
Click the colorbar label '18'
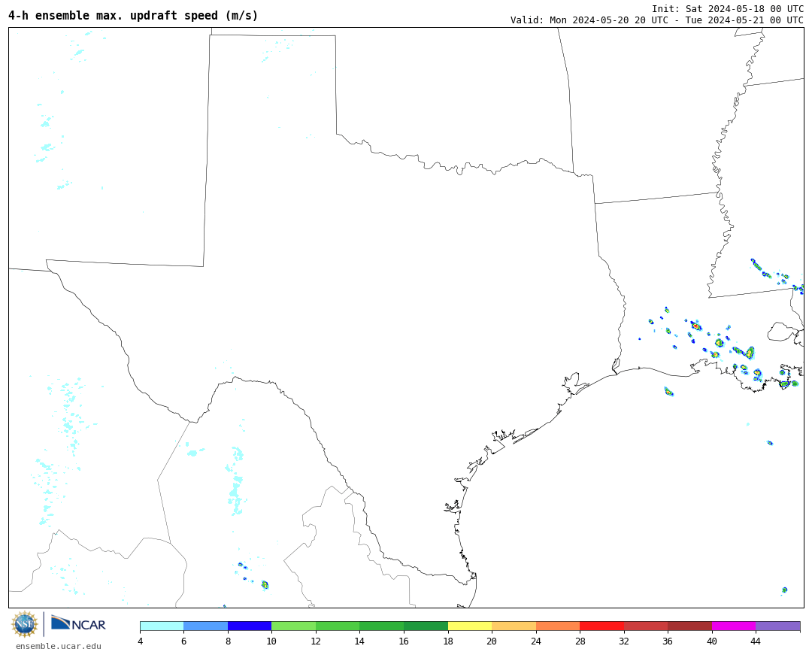tap(448, 641)
